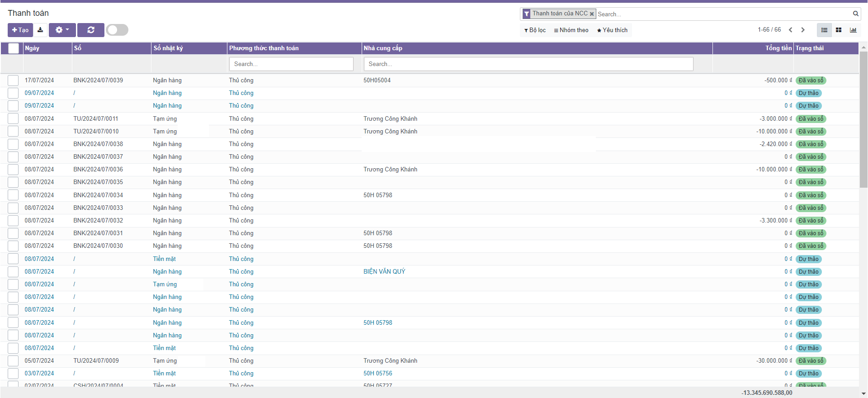The image size is (868, 398).
Task: Expand the Bộ lọc filter menu
Action: 535,30
